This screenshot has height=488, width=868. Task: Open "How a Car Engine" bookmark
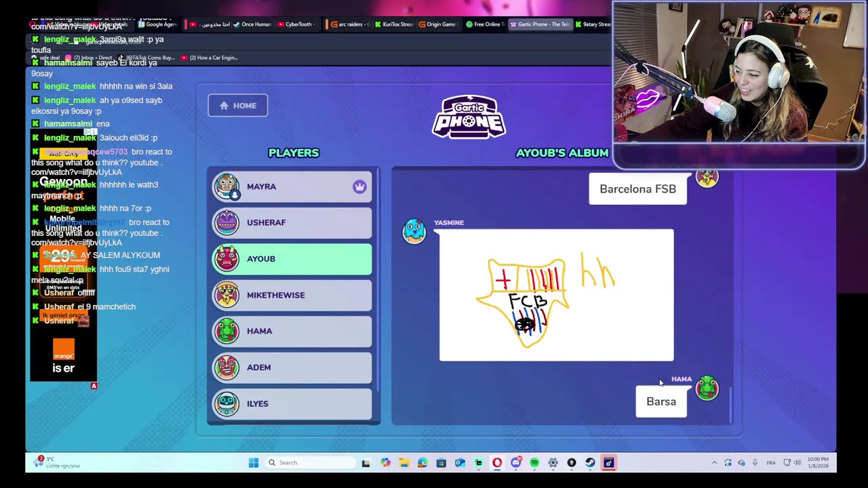pos(209,58)
